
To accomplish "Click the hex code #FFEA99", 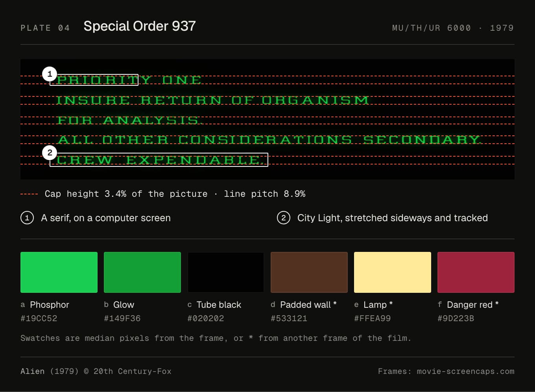I will pos(373,318).
